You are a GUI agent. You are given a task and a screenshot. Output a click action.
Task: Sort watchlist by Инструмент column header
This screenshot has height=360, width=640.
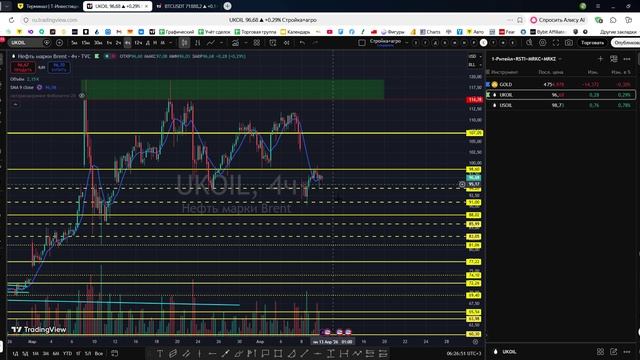tap(504, 72)
